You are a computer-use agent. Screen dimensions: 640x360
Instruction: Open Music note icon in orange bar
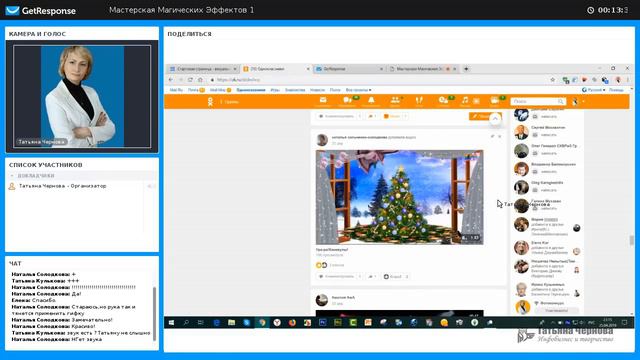465,101
